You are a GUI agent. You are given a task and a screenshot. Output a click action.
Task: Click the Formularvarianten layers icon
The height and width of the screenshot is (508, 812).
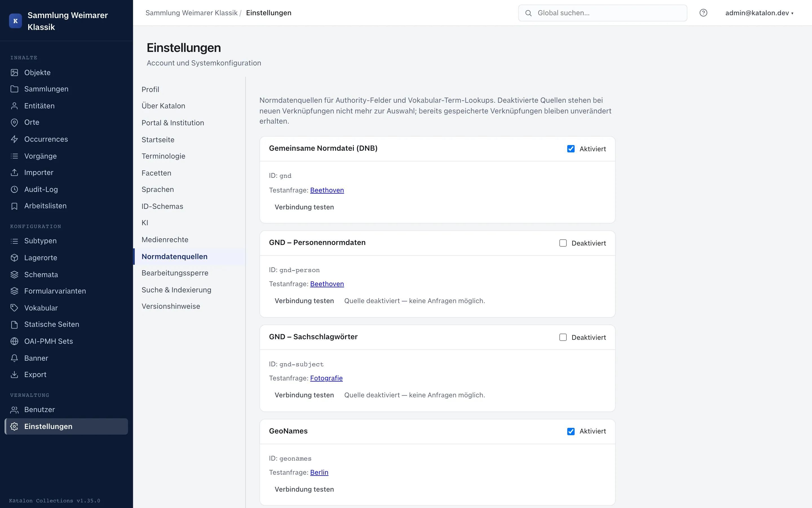(14, 291)
